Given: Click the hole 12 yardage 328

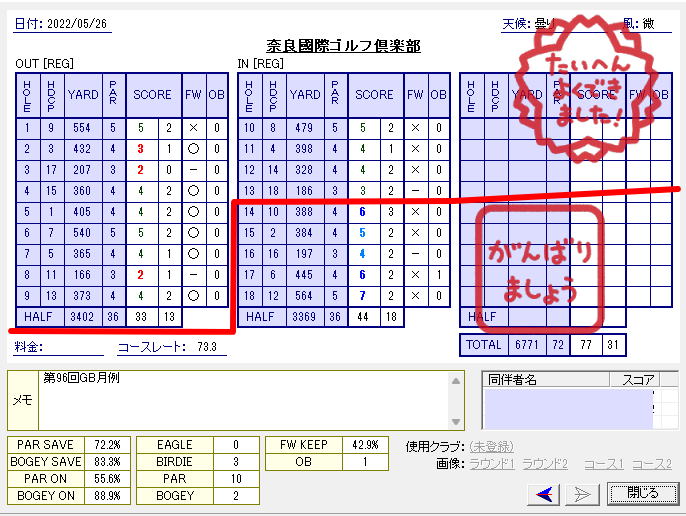Looking at the screenshot, I should 304,170.
